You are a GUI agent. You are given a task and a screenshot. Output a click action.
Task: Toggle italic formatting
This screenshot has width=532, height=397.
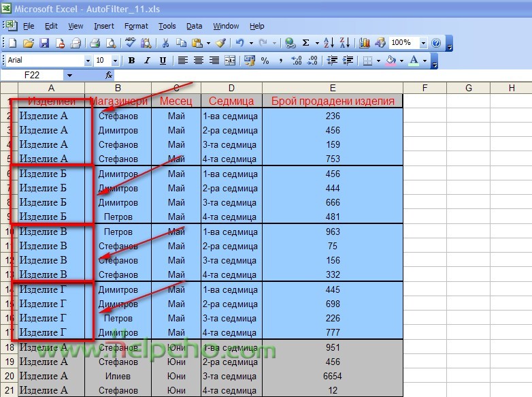point(147,61)
